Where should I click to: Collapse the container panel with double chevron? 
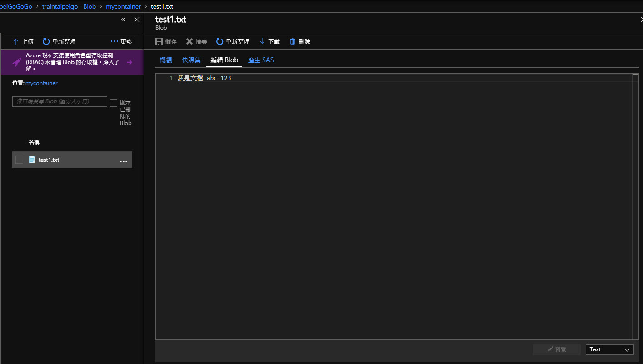coord(123,20)
